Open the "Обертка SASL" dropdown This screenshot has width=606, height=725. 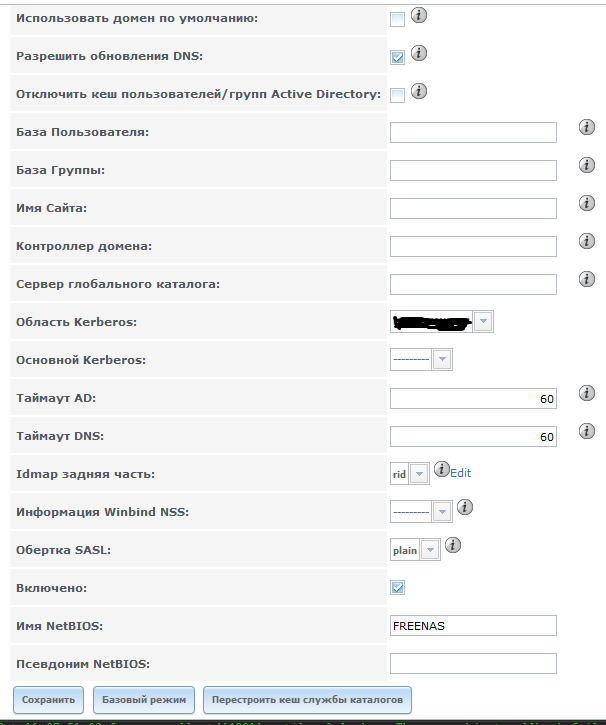coord(429,549)
